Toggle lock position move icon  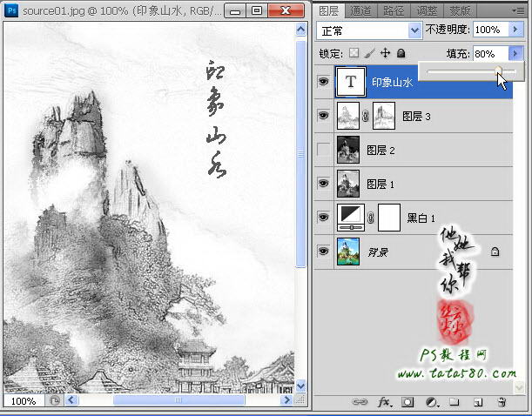[385, 53]
